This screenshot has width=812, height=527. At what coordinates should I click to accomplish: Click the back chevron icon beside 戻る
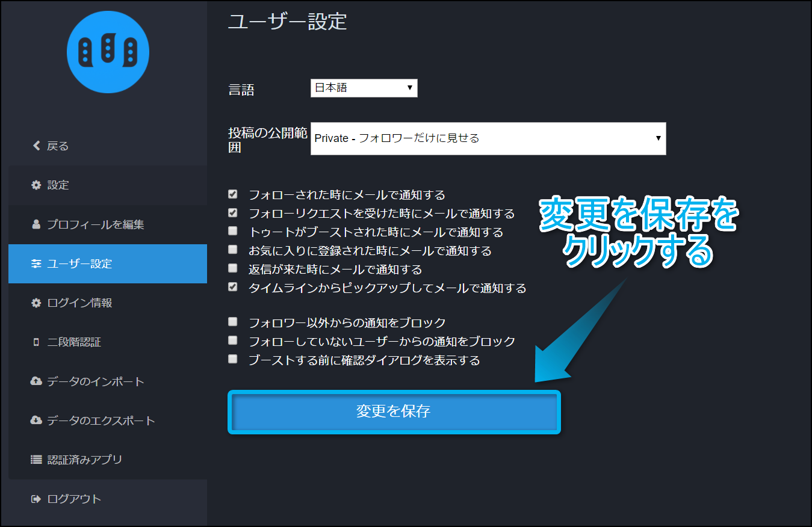tap(36, 146)
